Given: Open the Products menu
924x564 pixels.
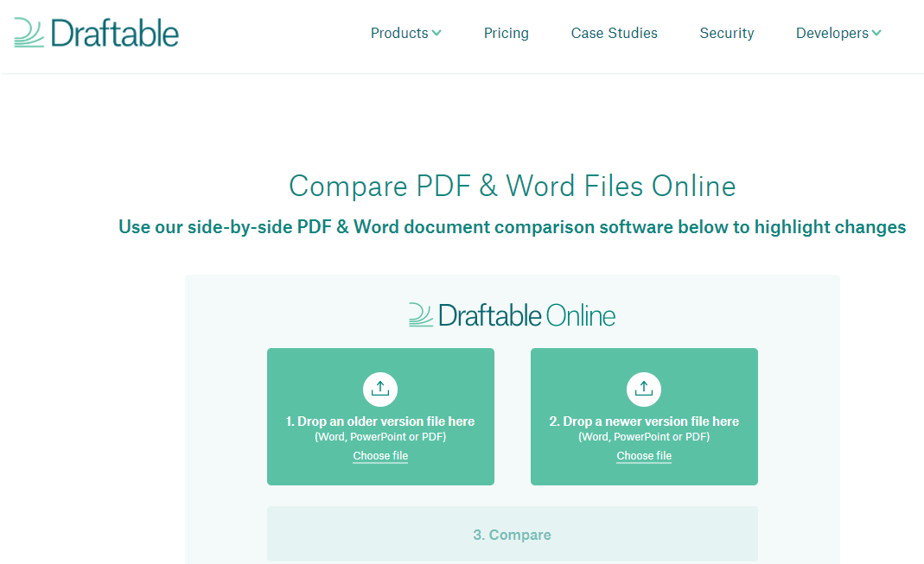Looking at the screenshot, I should (x=398, y=33).
